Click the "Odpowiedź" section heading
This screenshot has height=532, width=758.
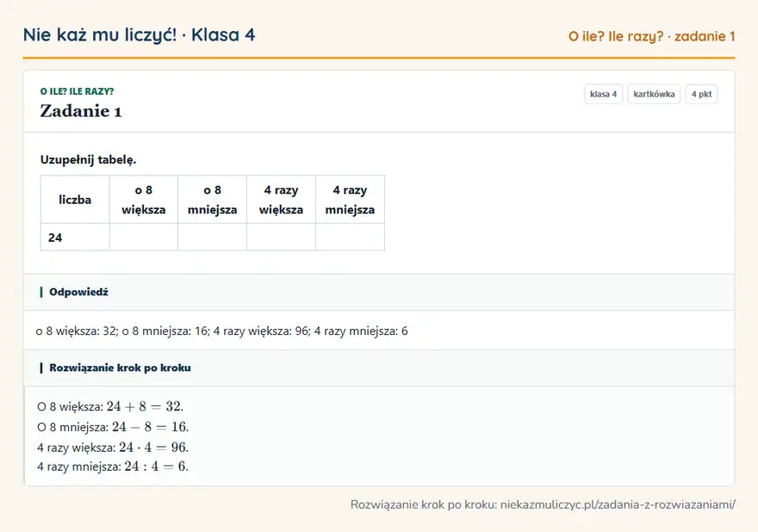pyautogui.click(x=78, y=293)
